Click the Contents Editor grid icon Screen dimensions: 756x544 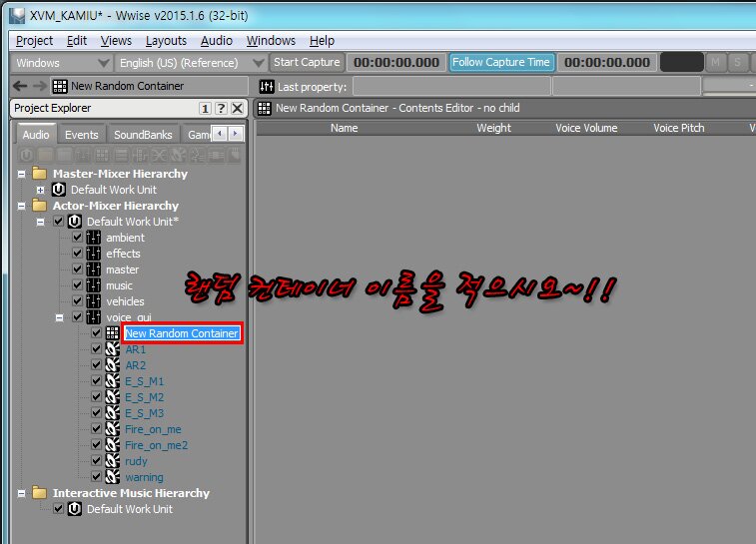click(265, 108)
